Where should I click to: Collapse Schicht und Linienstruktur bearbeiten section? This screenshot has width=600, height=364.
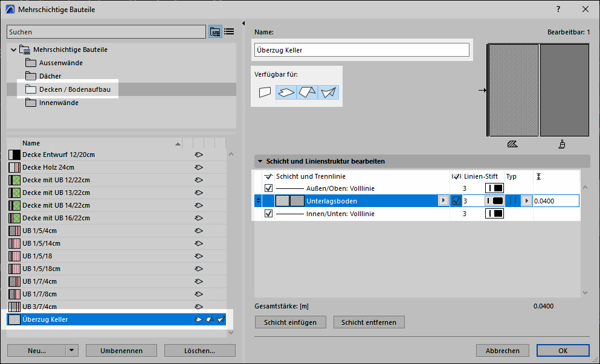pyautogui.click(x=260, y=162)
